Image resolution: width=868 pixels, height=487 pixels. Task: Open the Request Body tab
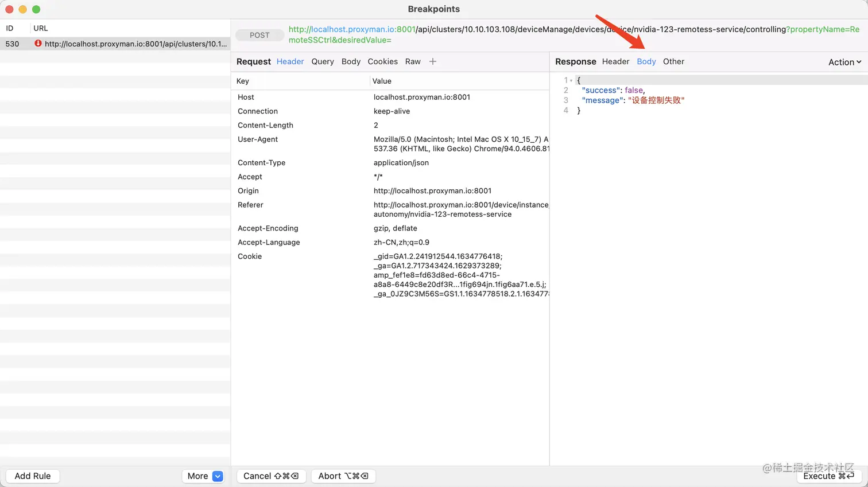(x=351, y=61)
